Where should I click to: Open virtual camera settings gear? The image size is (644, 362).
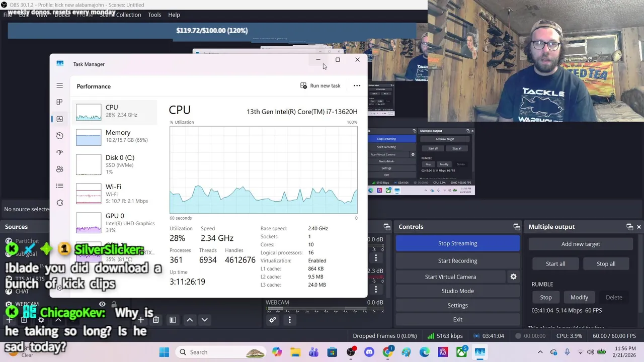pos(513,277)
